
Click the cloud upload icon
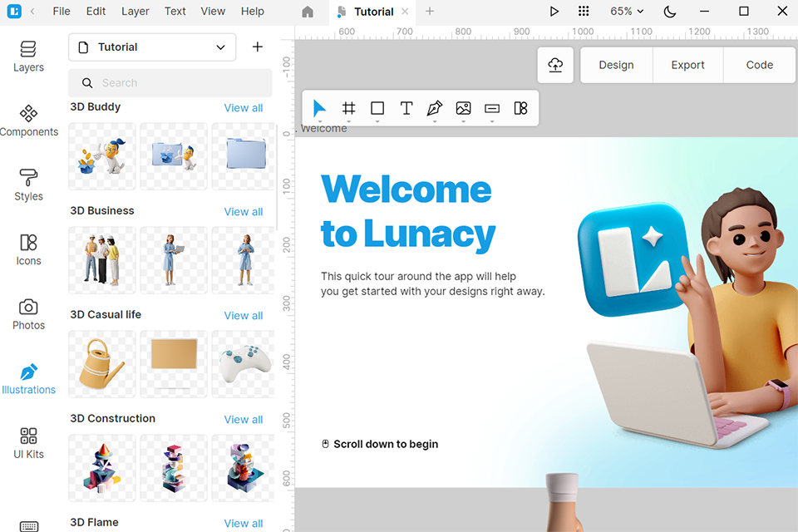[x=555, y=65]
